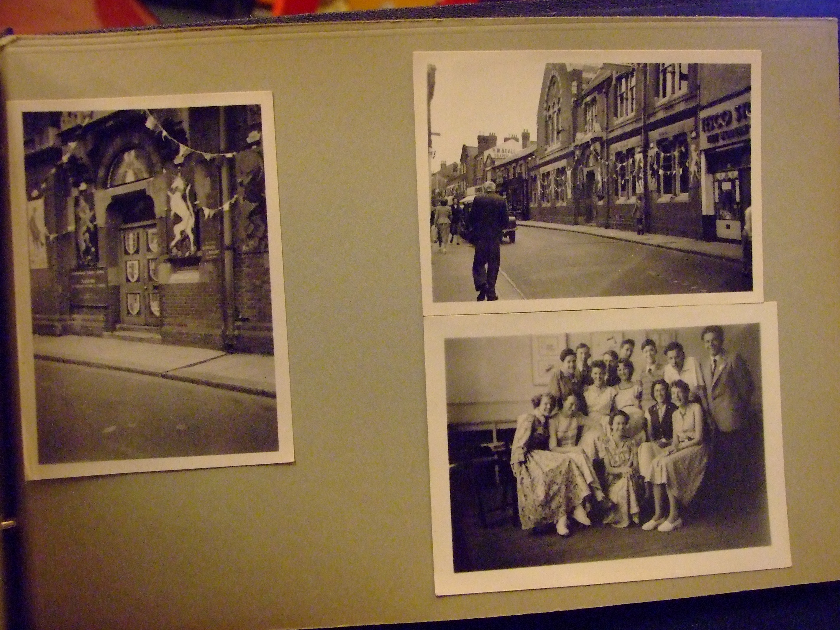
Task: Click the album spine edge at far left
Action: point(5,304)
